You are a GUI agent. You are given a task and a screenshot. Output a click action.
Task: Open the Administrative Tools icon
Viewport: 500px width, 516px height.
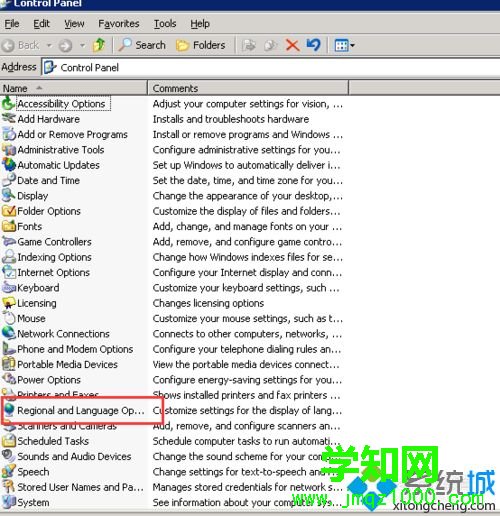coord(9,149)
